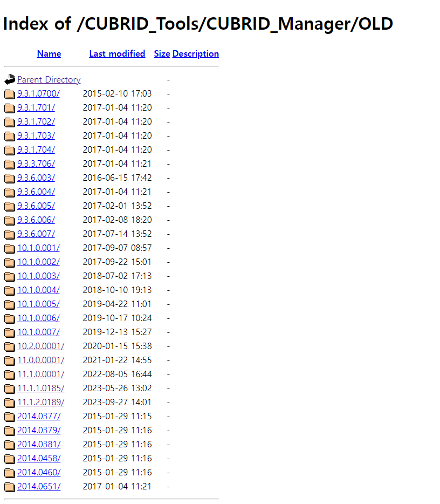Click the folder icon next to 2014.0458/
Screen dimensions: 440x504
point(10,459)
